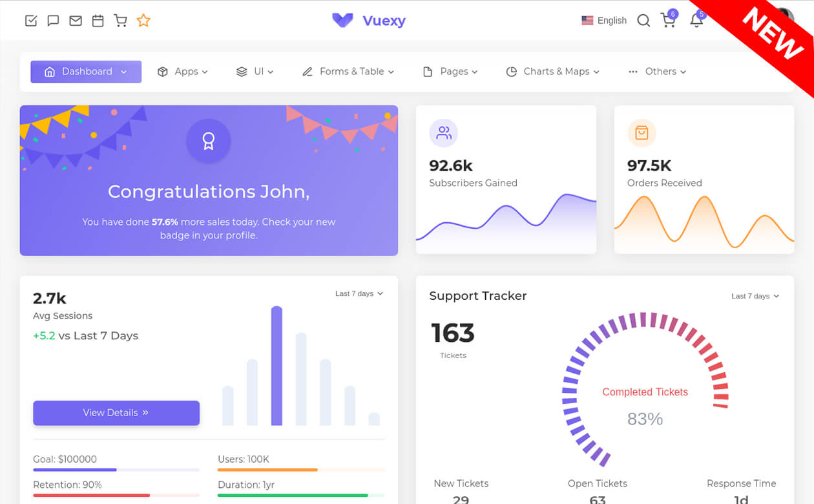This screenshot has width=814, height=504.
Task: Click the "92.6k" subscribers value
Action: click(x=451, y=166)
